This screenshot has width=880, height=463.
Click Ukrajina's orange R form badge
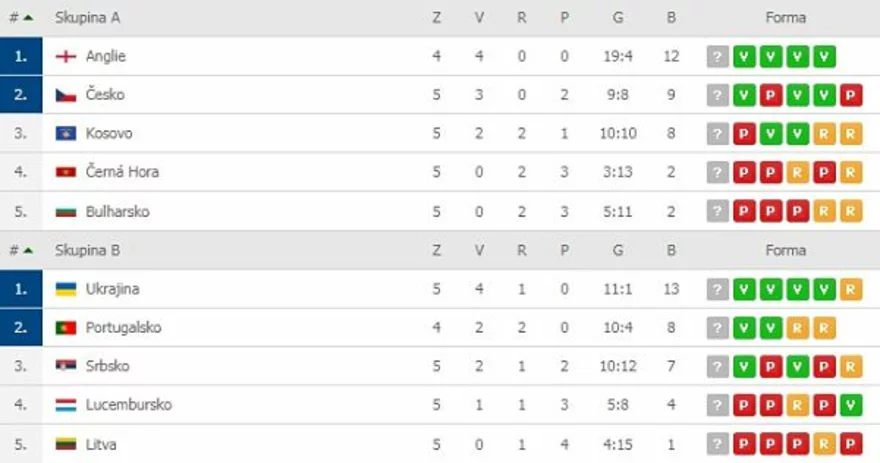coord(851,290)
